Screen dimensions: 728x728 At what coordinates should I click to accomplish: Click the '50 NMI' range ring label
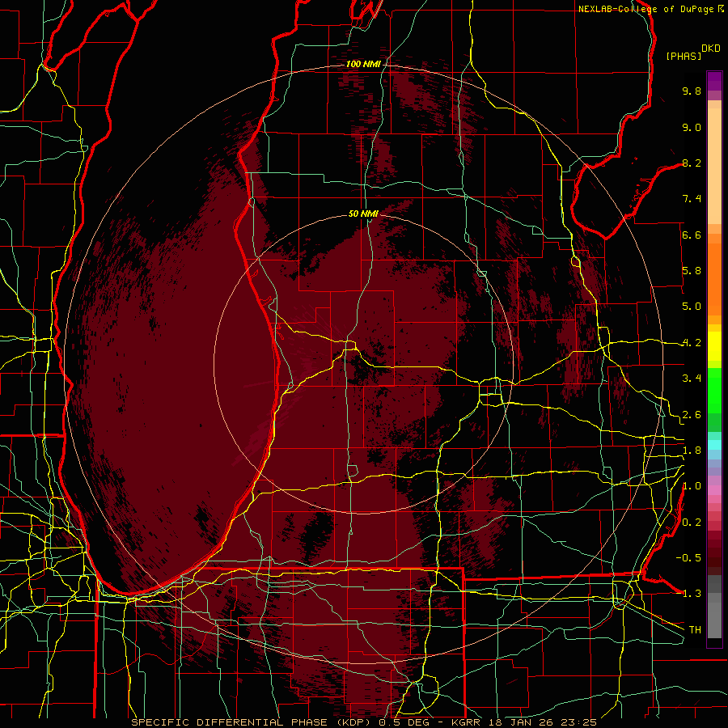[x=363, y=214]
